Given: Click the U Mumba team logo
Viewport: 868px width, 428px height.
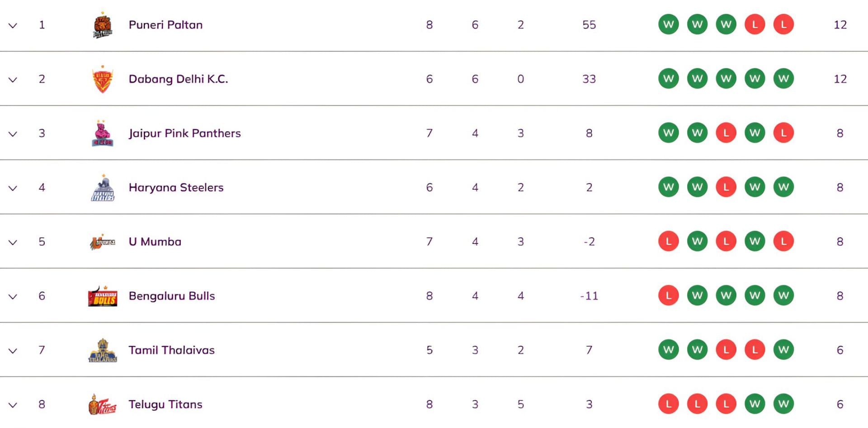Looking at the screenshot, I should 103,242.
